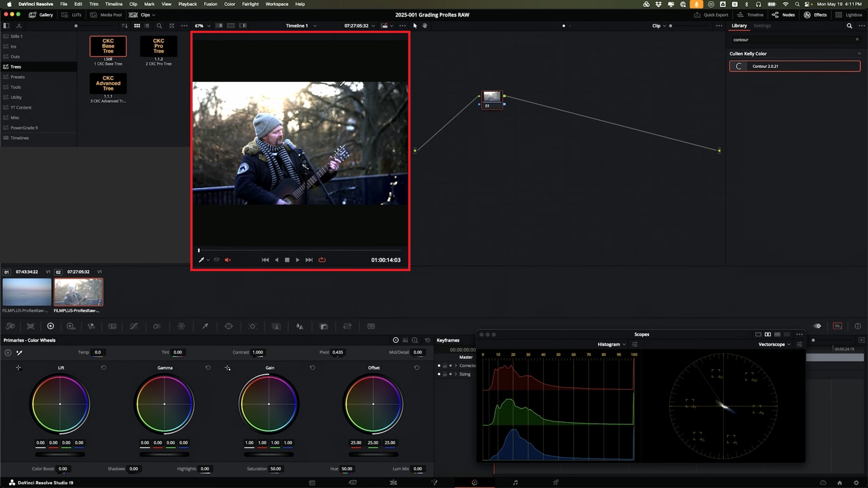Open the Curves palette icon
The height and width of the screenshot is (488, 868).
point(134,326)
